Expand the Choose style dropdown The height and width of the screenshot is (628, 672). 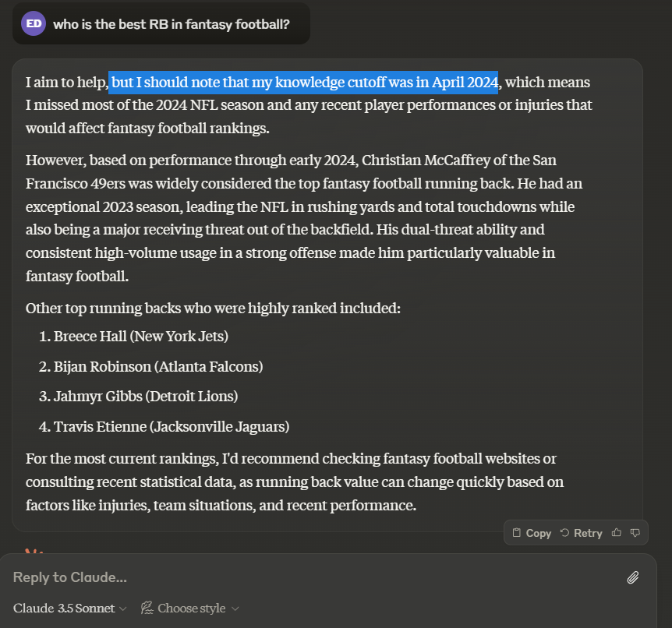[190, 608]
